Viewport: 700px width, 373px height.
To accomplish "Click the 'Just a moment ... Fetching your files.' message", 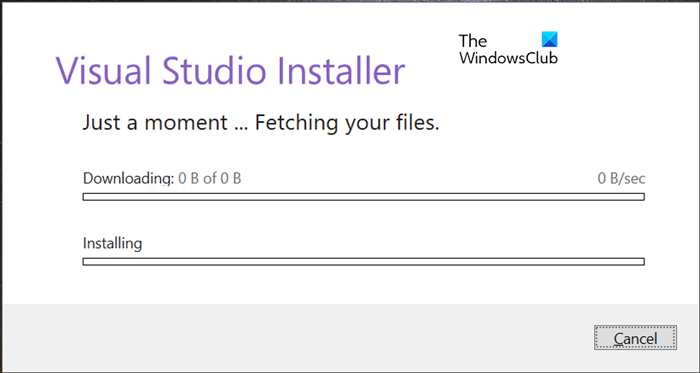I will coord(261,123).
